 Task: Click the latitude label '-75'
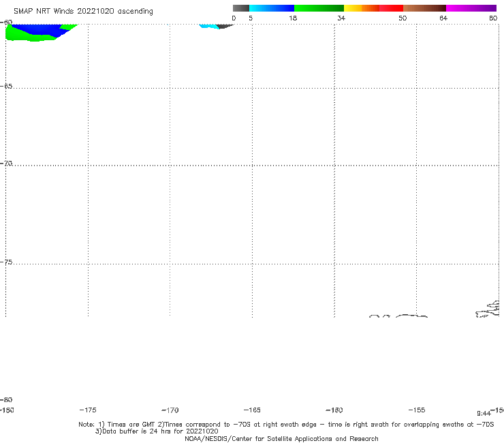click(6, 262)
